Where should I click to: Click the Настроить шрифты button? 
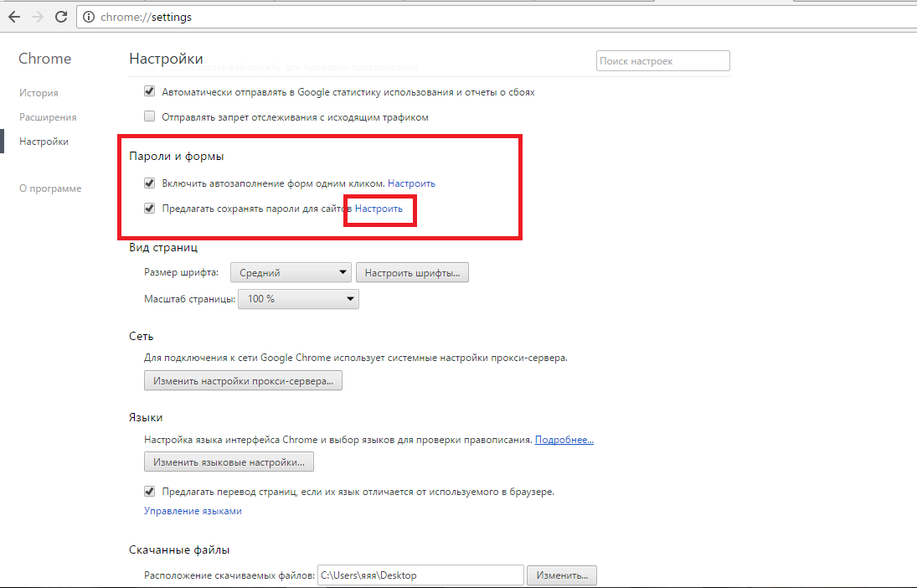[412, 273]
